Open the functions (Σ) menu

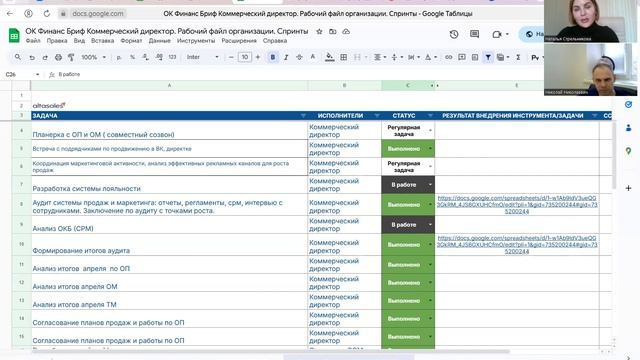[518, 58]
